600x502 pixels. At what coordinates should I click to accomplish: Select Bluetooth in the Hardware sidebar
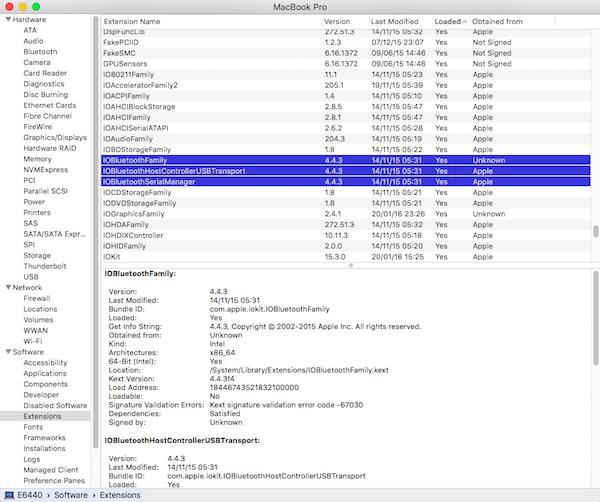40,52
